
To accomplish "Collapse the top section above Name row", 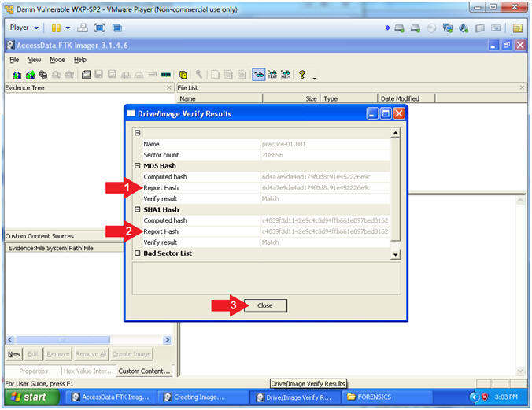I will coord(138,133).
